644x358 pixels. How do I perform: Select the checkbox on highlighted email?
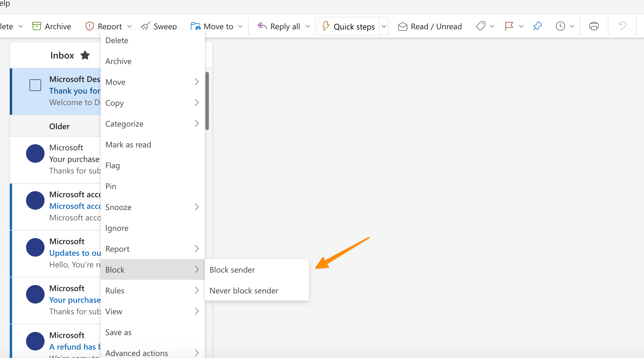point(35,85)
